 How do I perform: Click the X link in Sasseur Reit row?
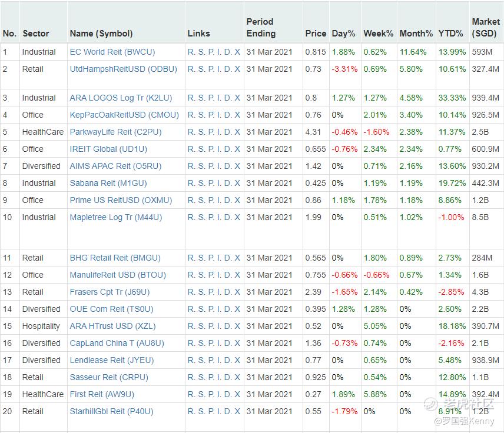point(237,377)
